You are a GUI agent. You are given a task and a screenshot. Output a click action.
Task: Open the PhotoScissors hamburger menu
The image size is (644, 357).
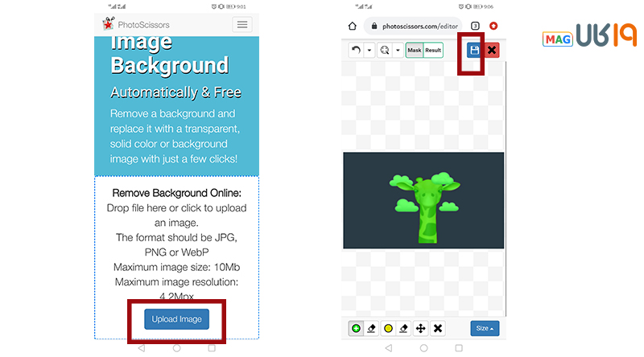click(x=242, y=25)
